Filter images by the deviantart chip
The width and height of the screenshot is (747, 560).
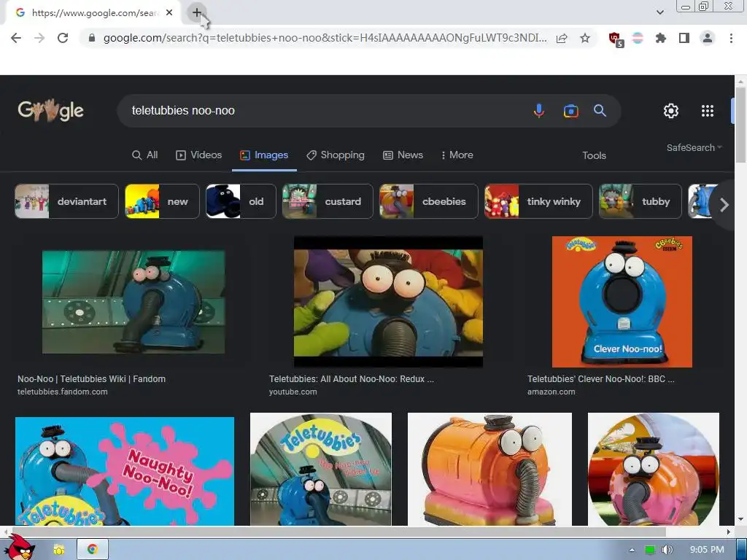click(66, 201)
